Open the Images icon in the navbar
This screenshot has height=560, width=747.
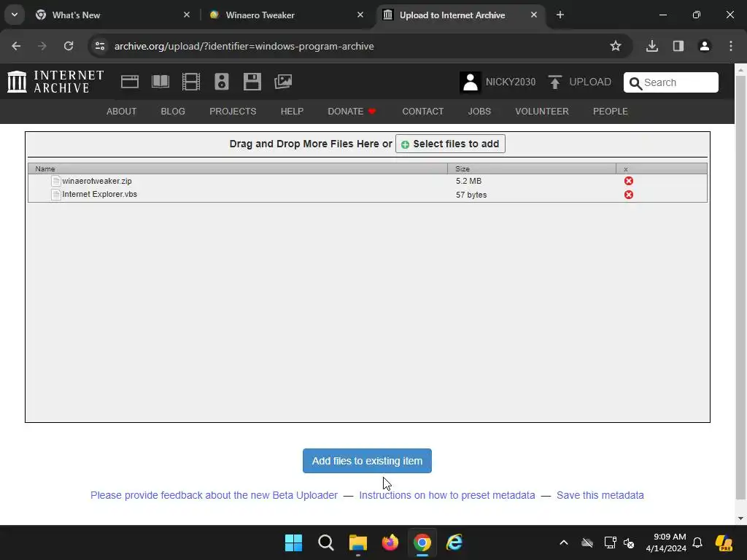pos(283,82)
